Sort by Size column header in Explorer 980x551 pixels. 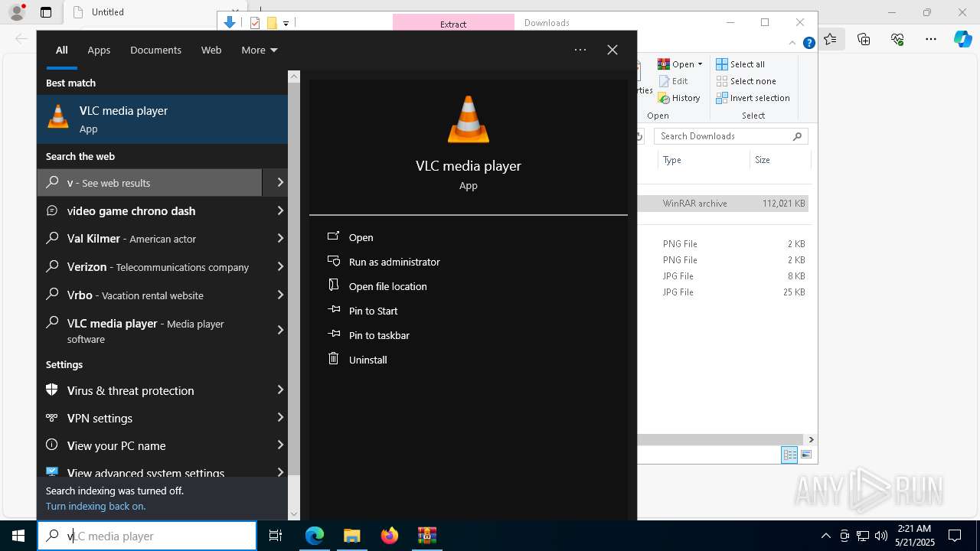pyautogui.click(x=779, y=160)
